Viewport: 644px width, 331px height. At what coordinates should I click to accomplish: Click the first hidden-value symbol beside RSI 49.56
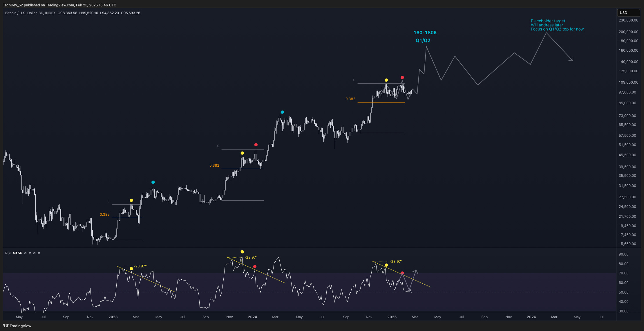(x=25, y=253)
